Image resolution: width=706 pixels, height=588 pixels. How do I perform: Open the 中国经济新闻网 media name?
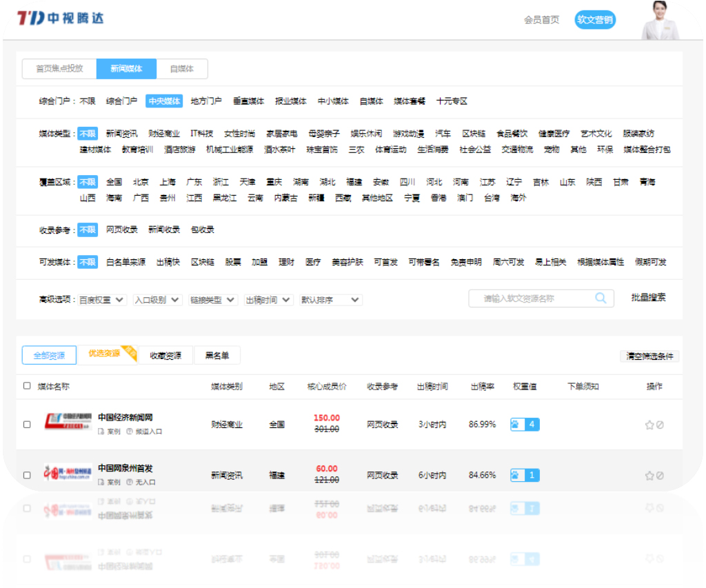125,417
